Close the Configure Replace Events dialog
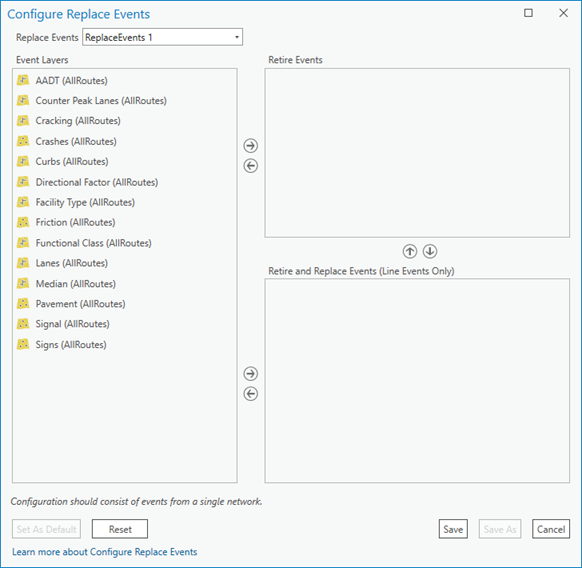This screenshot has height=568, width=582. 563,13
